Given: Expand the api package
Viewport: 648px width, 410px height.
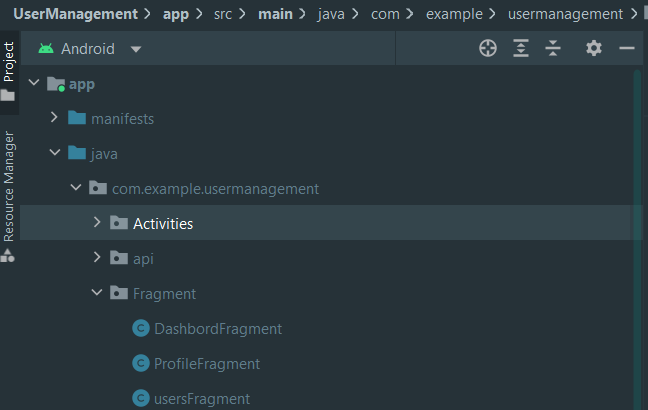Looking at the screenshot, I should [97, 258].
